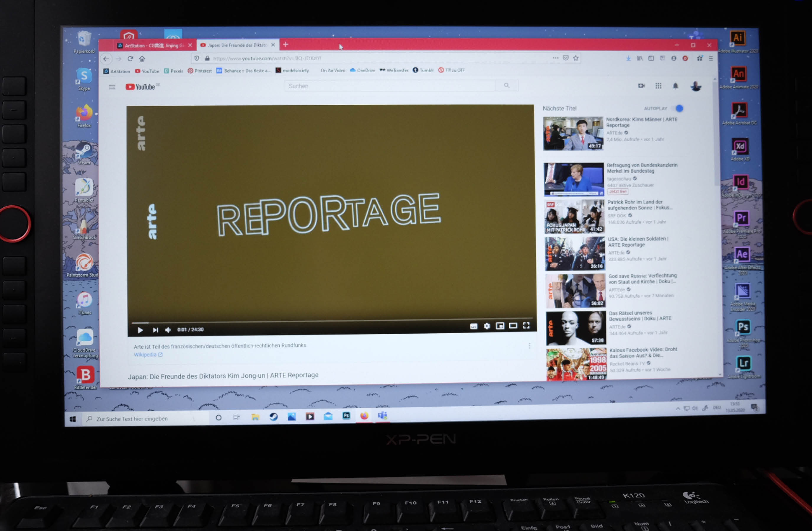The height and width of the screenshot is (531, 812).
Task: Toggle the Autoplay switch
Action: 678,108
